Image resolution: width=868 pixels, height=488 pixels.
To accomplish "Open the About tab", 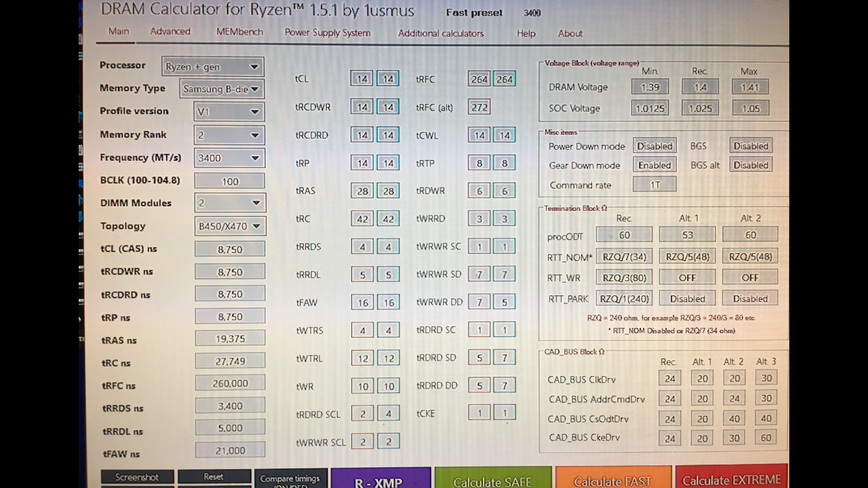I will pyautogui.click(x=570, y=33).
